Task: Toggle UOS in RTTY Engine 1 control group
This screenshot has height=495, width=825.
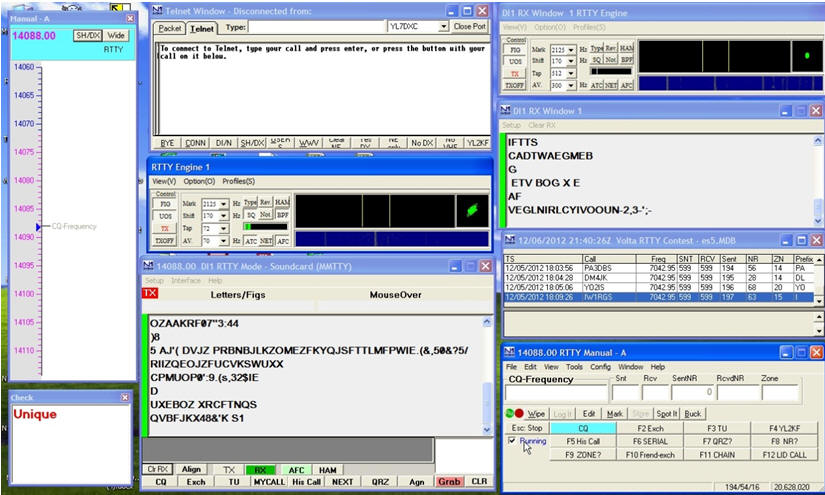Action: click(x=165, y=216)
